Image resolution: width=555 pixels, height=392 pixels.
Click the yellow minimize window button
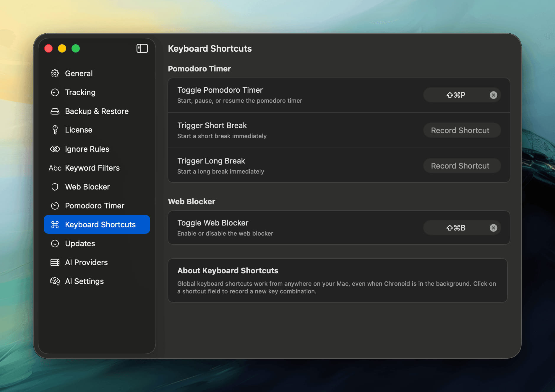click(x=62, y=48)
